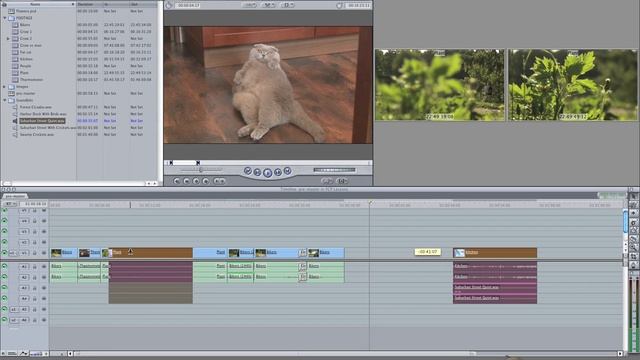Screen dimensions: 640x360
Task: Click the Out column header in Browser
Action: click(x=143, y=4)
